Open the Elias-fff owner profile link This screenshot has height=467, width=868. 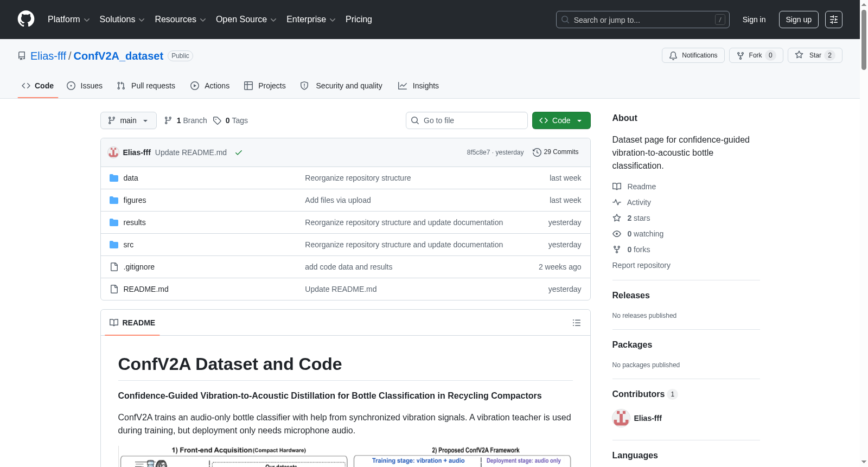tap(48, 56)
